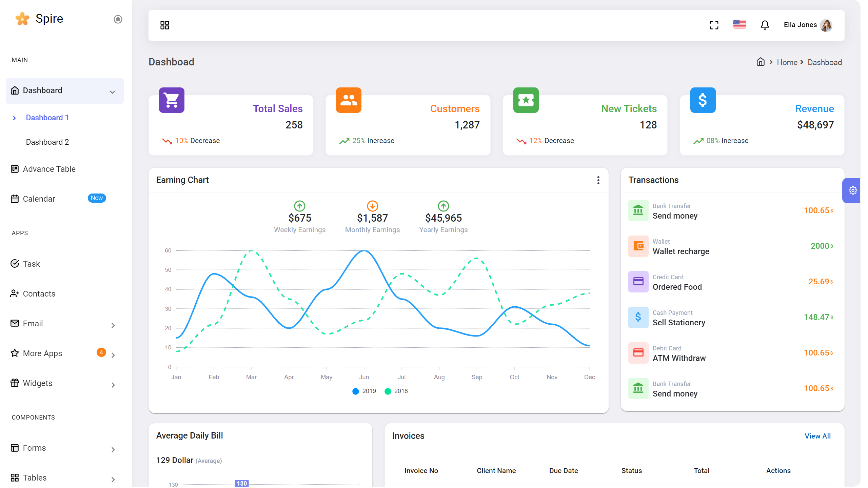
Task: Click the Revenue dollar icon
Action: click(x=703, y=100)
